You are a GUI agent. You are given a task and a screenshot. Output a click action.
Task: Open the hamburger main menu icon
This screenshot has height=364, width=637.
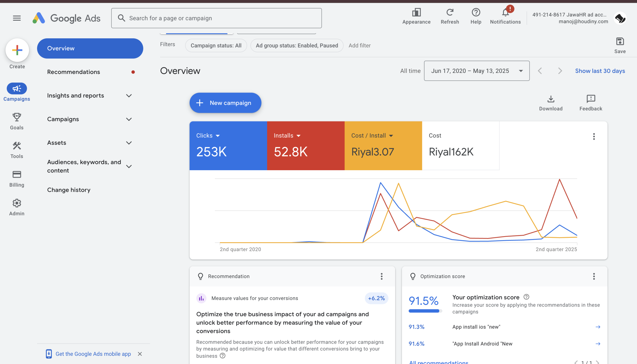coord(17,18)
